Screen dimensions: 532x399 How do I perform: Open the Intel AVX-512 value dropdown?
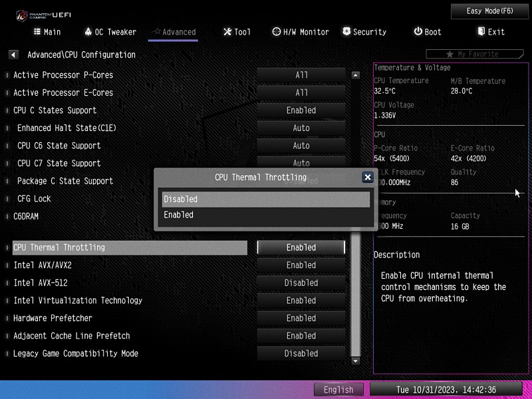coord(301,283)
